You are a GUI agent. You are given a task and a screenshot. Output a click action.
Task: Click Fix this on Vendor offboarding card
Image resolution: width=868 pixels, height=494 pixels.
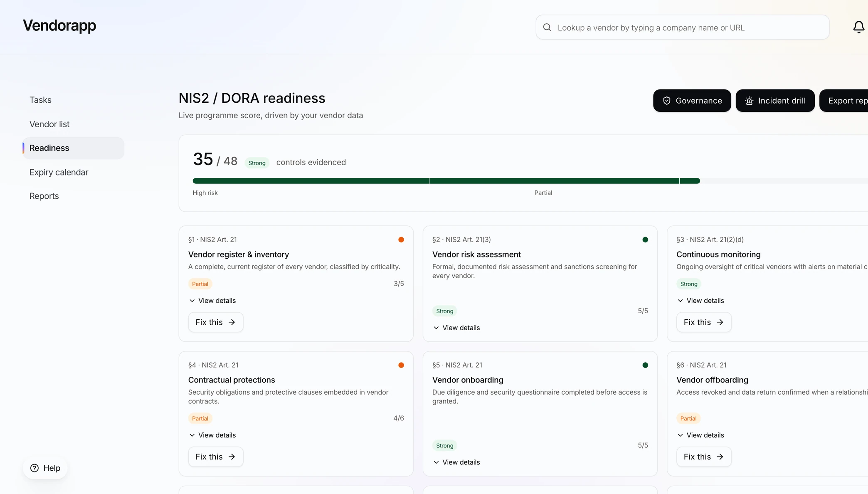[703, 457]
